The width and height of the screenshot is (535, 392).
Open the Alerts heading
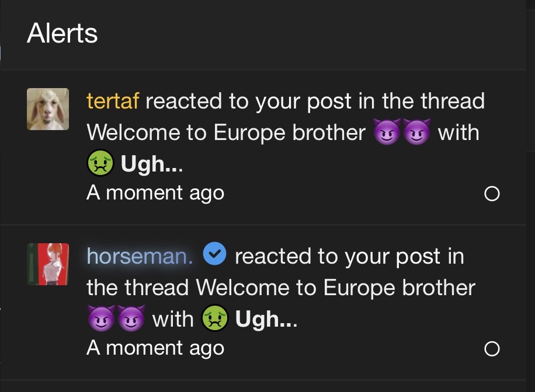coord(62,33)
